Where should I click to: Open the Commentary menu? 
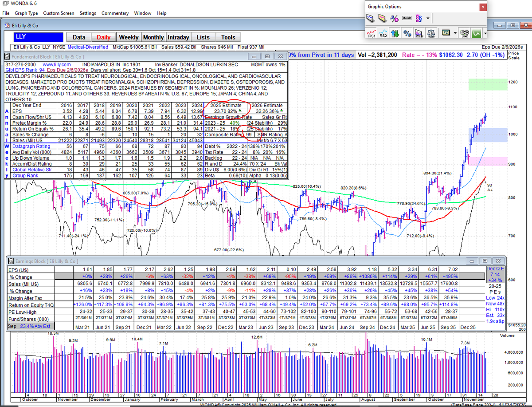[x=115, y=13]
